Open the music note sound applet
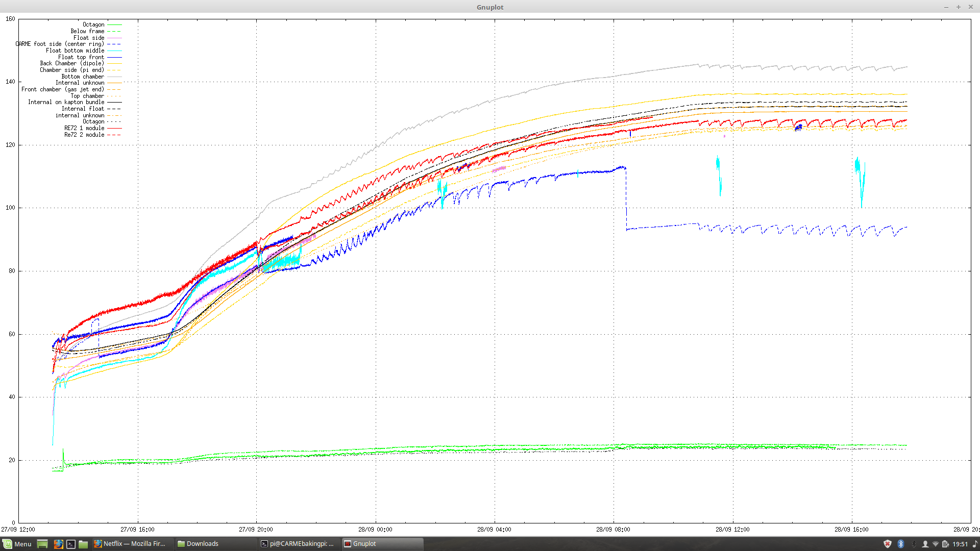 tap(974, 544)
